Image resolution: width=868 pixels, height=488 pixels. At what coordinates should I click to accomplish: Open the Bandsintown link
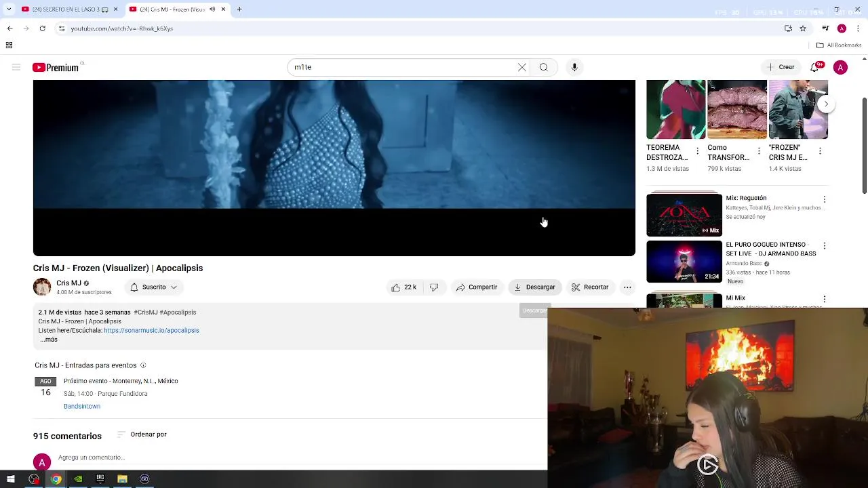82,406
